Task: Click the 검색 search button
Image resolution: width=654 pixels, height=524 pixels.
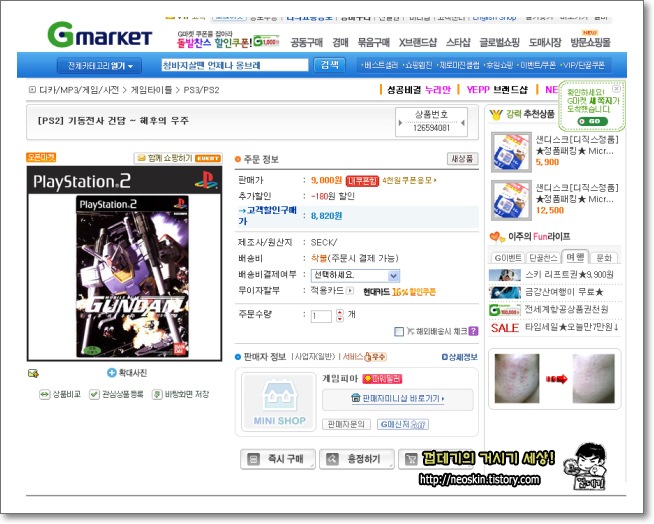Action: 329,65
